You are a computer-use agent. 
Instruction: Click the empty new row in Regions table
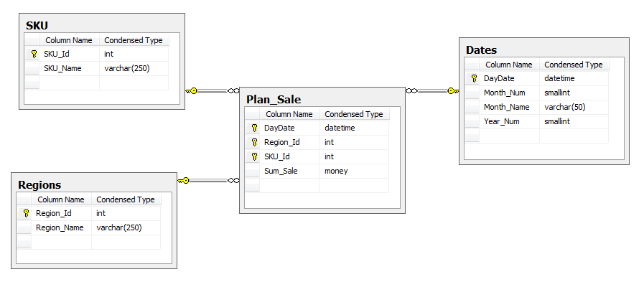[89, 243]
